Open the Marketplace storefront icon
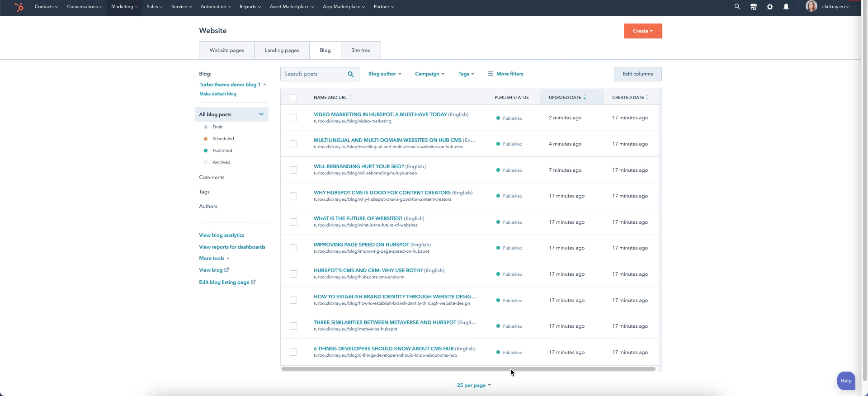 pos(753,7)
